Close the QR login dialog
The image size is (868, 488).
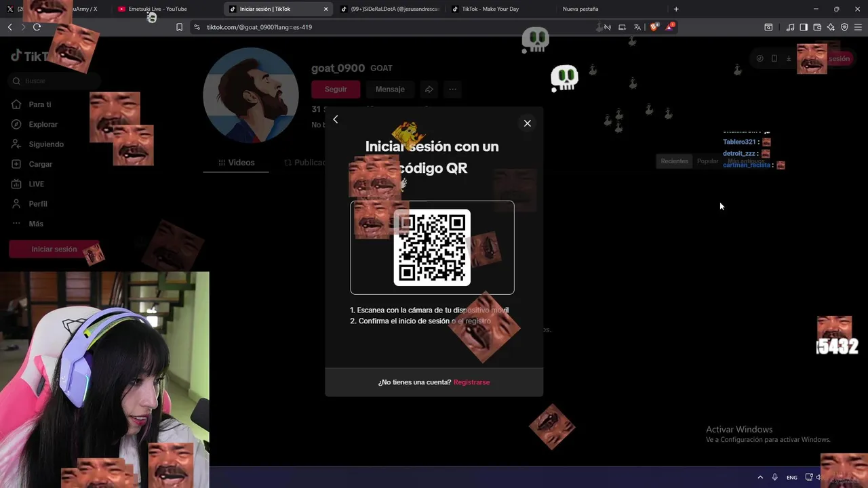(527, 123)
